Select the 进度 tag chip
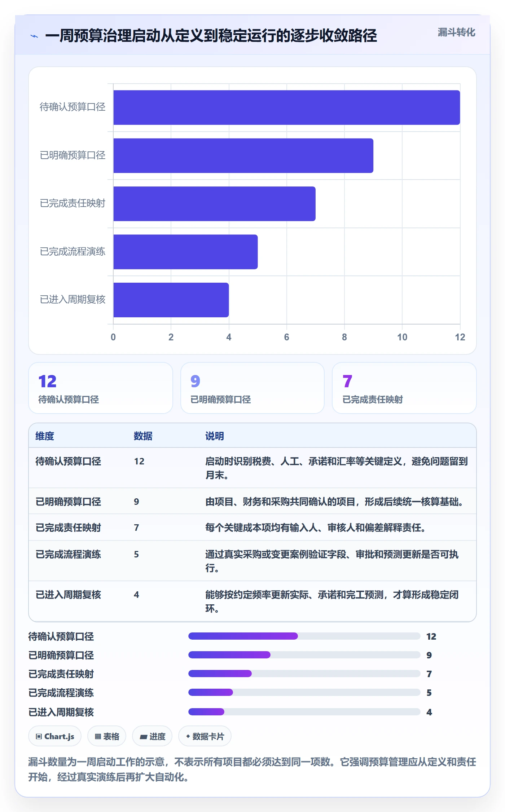Viewport: 505px width, 812px height. (152, 736)
